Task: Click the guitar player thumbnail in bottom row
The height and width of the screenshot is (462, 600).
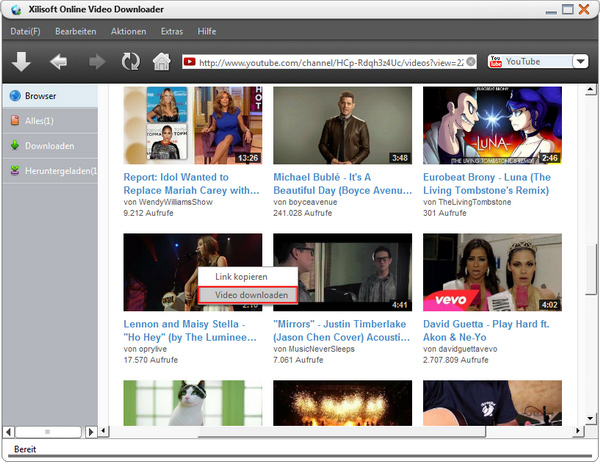Action: pyautogui.click(x=492, y=403)
